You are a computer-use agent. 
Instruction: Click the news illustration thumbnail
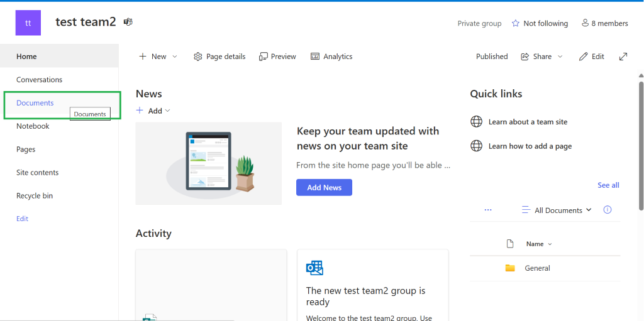click(x=209, y=163)
